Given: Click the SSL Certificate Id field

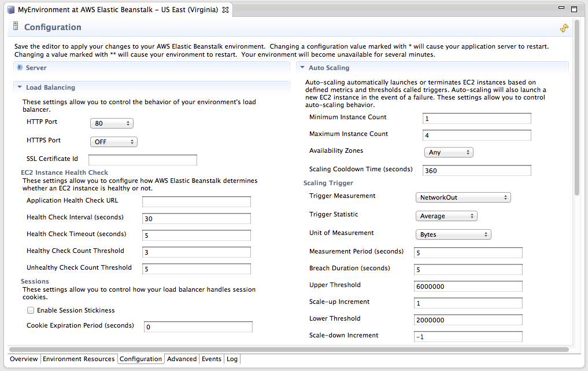Looking at the screenshot, I should [142, 160].
